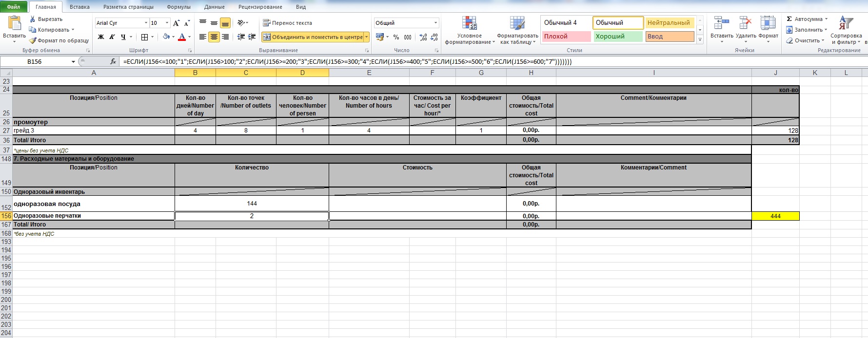Apply fill color bucket
This screenshot has height=338, width=868.
coord(166,37)
